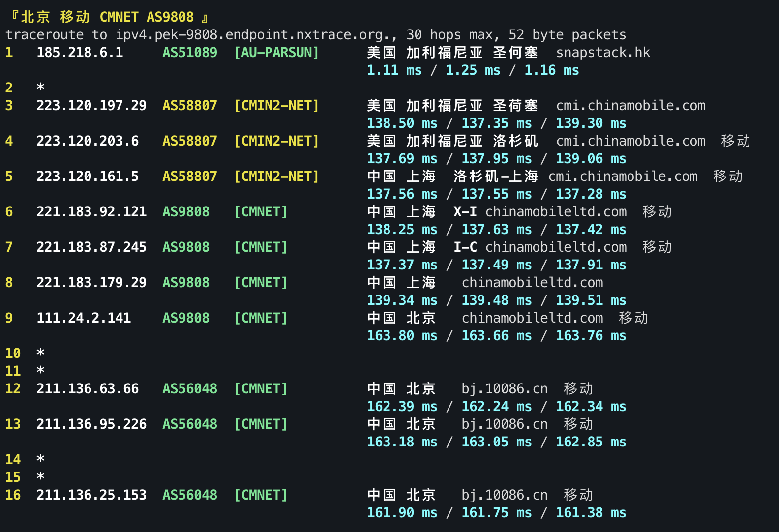Select latency 138.50 ms in hop 3

[x=402, y=123]
